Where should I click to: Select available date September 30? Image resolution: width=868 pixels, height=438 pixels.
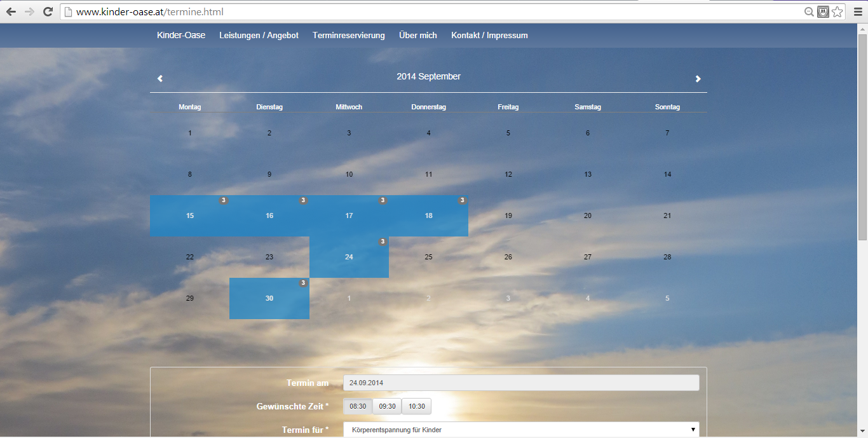269,299
